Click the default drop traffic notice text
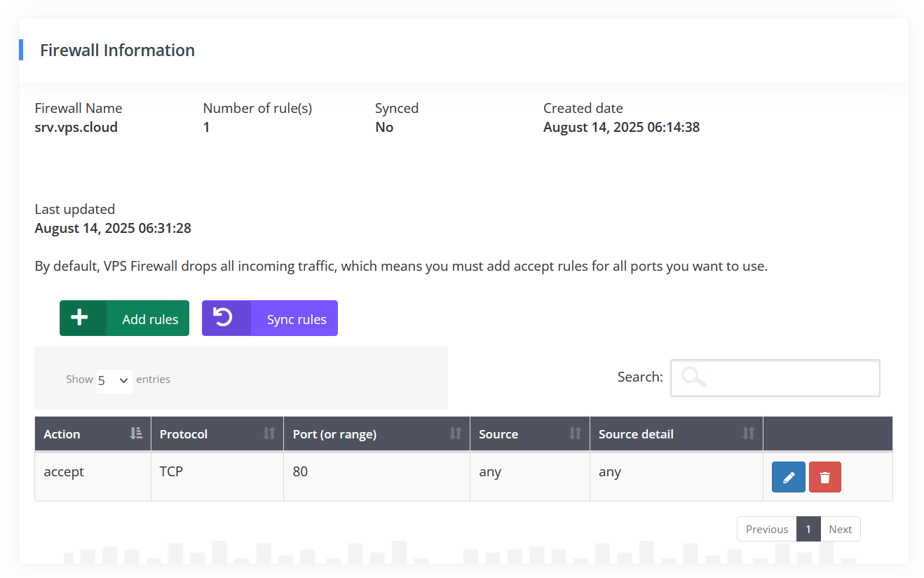This screenshot has height=578, width=924. (x=401, y=267)
